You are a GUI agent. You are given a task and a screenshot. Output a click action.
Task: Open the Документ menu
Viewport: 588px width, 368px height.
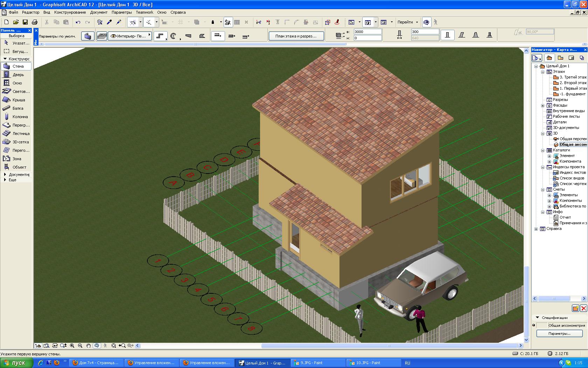(x=99, y=12)
